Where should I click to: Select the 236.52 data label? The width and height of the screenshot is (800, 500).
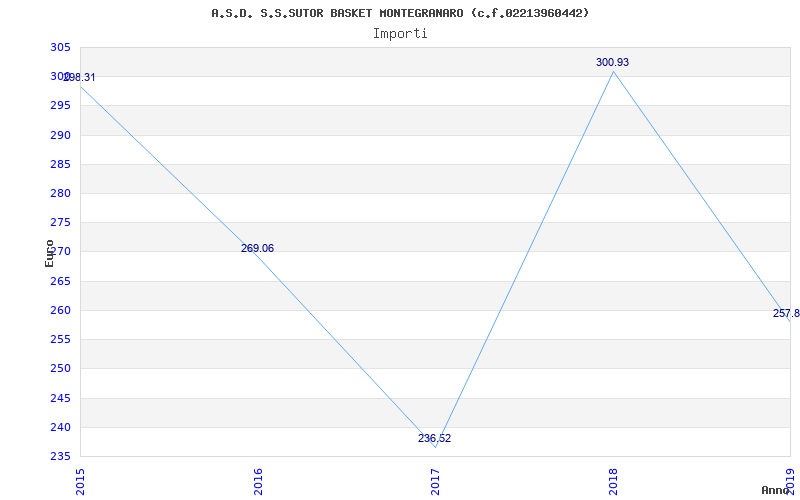coord(435,438)
